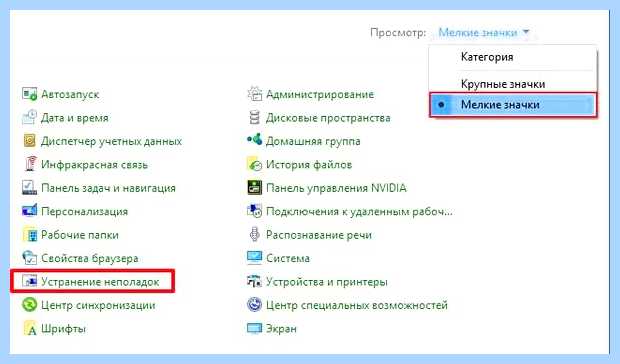Click the NVIDIA control panel icon
Image resolution: width=620 pixels, height=364 pixels.
[255, 187]
